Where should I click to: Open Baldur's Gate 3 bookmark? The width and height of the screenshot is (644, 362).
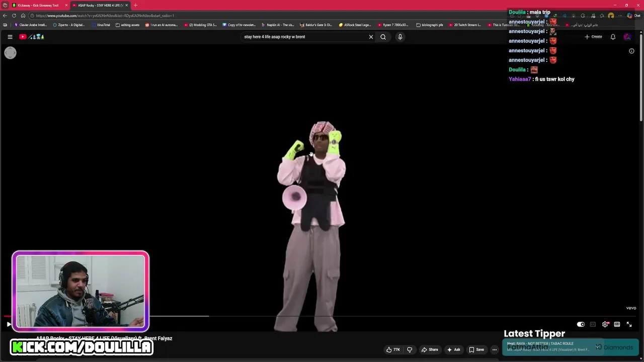(x=316, y=25)
